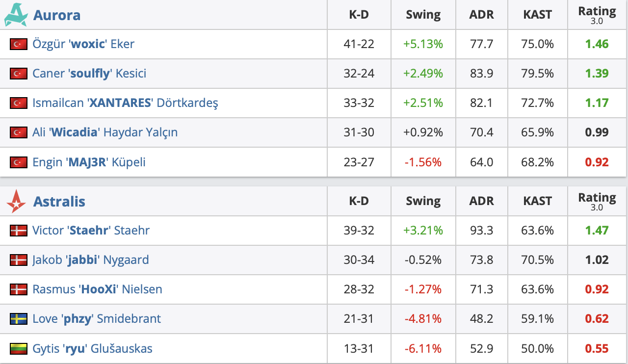Open Jakob 'jabbi' Nygaard's player profile
The height and width of the screenshot is (364, 628).
click(90, 260)
